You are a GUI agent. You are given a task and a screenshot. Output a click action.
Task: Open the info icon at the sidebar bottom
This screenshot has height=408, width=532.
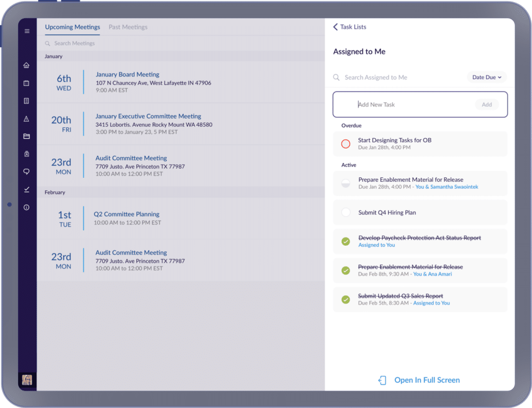coord(27,207)
